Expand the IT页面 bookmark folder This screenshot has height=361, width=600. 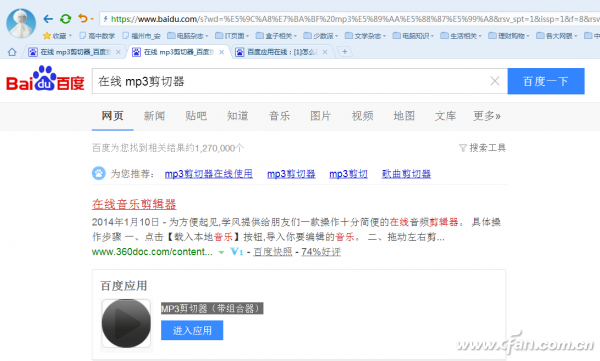pyautogui.click(x=232, y=36)
